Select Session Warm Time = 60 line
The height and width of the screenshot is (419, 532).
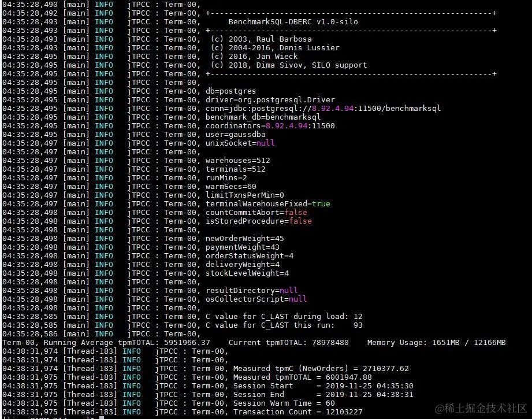click(284, 403)
